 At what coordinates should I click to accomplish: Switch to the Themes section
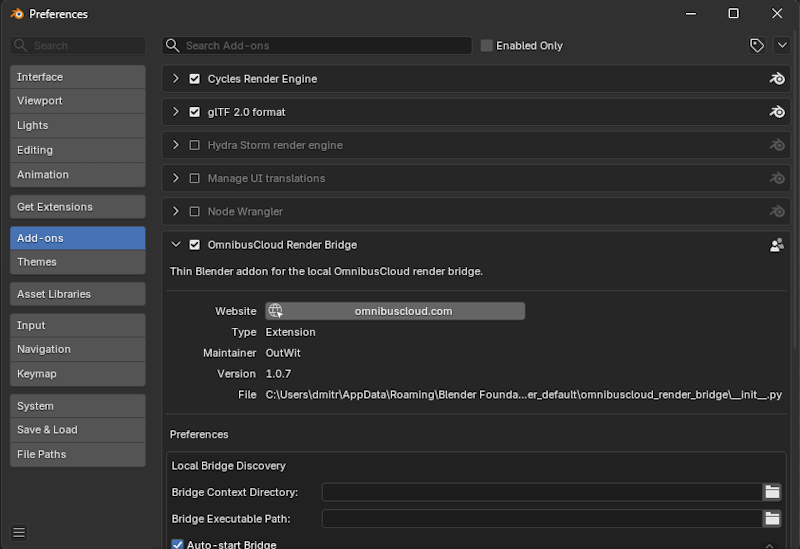coord(78,262)
